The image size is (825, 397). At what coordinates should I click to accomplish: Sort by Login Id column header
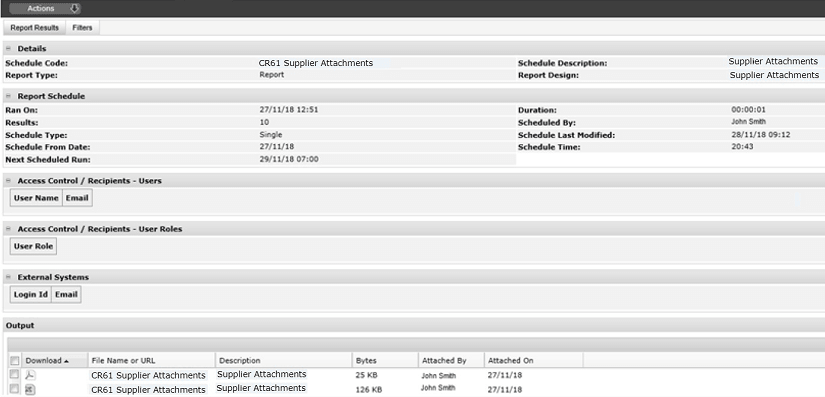coord(31,294)
